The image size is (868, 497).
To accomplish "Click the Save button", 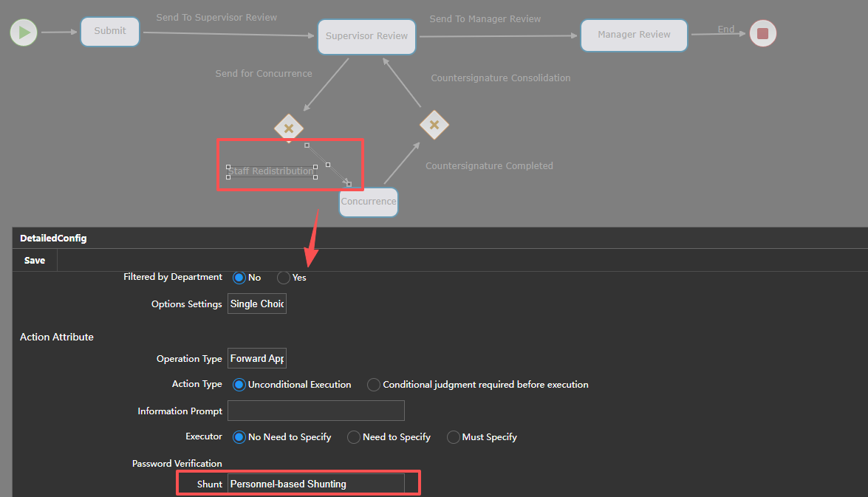I will 35,260.
